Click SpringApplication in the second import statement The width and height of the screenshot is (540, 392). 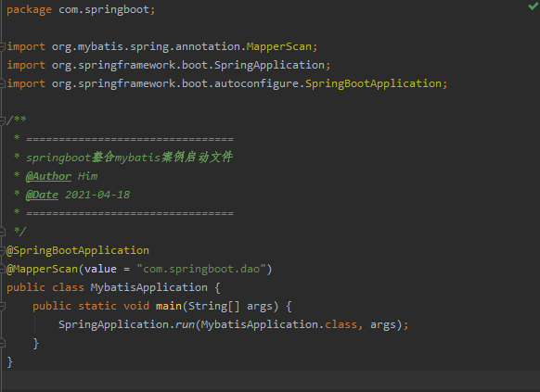[269, 65]
